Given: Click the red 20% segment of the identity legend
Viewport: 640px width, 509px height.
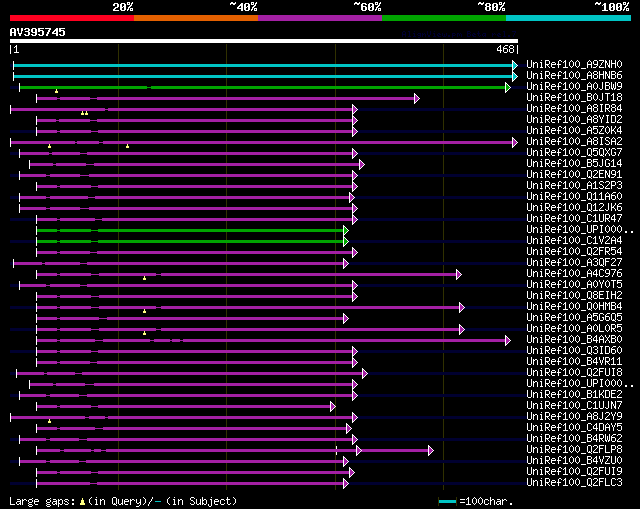Looking at the screenshot, I should [x=72, y=18].
